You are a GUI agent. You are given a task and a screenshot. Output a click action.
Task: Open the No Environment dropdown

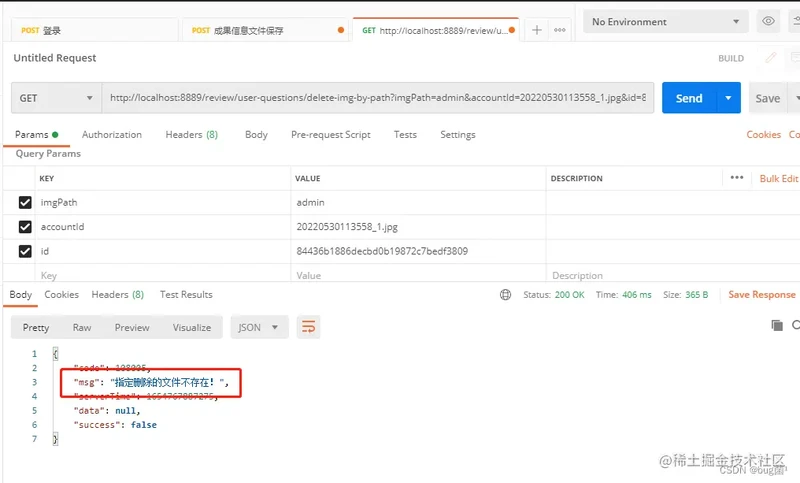click(x=665, y=22)
